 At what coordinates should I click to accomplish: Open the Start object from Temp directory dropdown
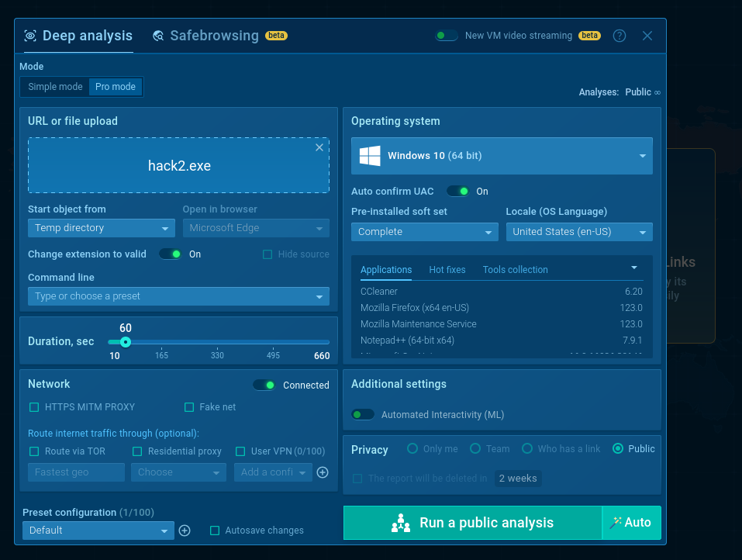(102, 228)
